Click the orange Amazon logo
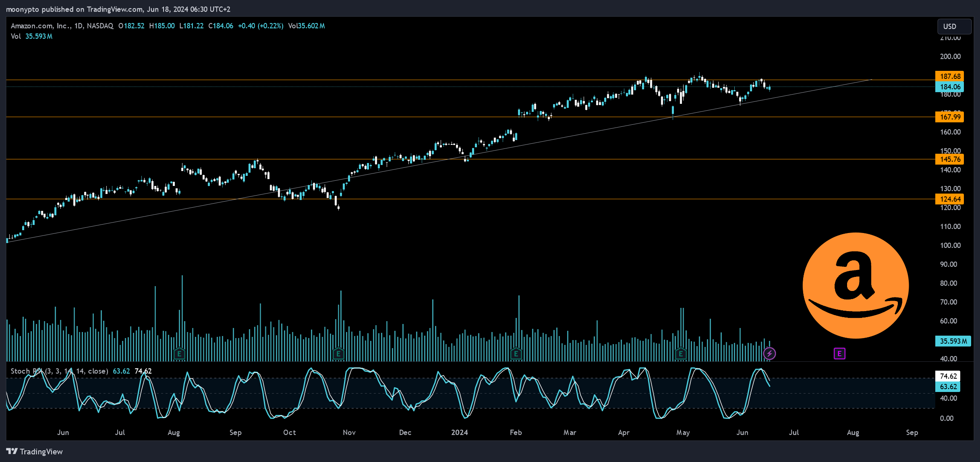Image resolution: width=980 pixels, height=462 pixels. (x=856, y=285)
